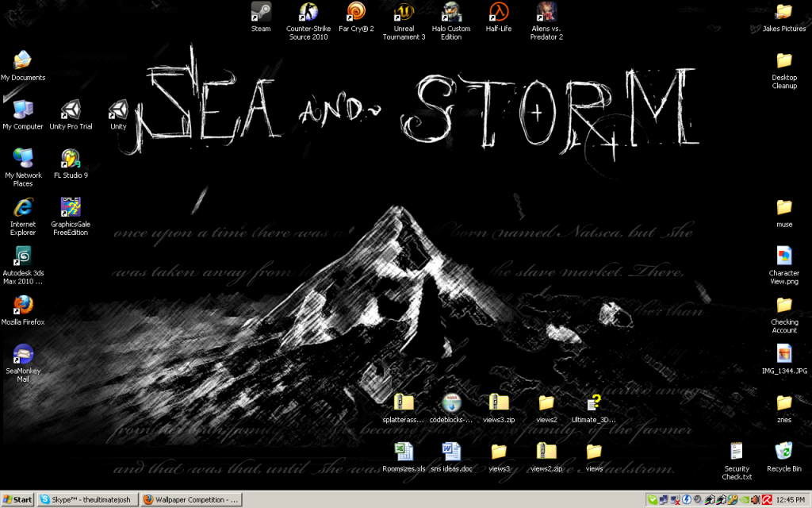Launch Half-Life desktop shortcut

pyautogui.click(x=499, y=12)
